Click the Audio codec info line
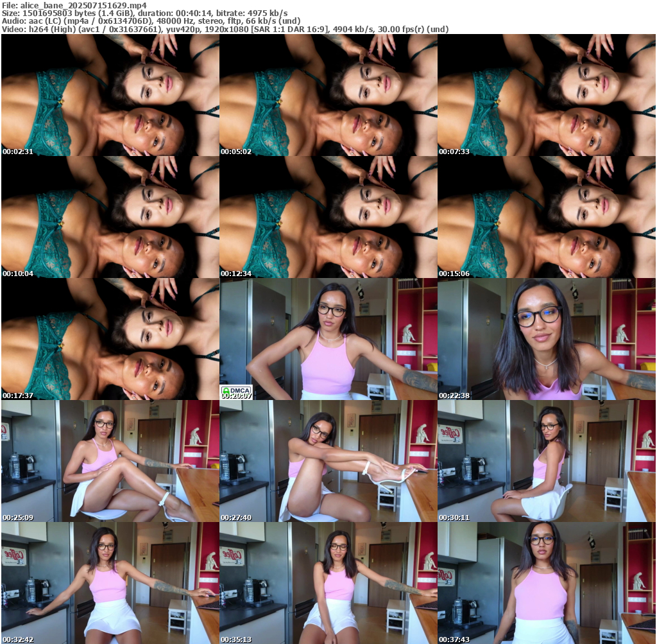 (151, 21)
